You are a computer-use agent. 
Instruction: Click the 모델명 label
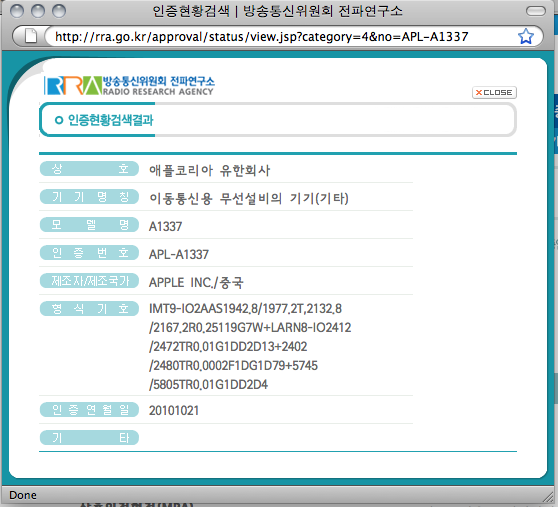tap(89, 225)
